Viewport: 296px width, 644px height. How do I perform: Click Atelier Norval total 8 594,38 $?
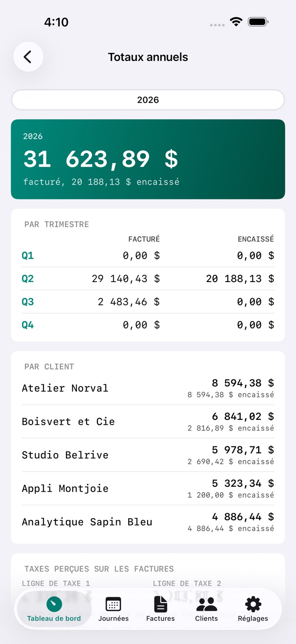243,383
